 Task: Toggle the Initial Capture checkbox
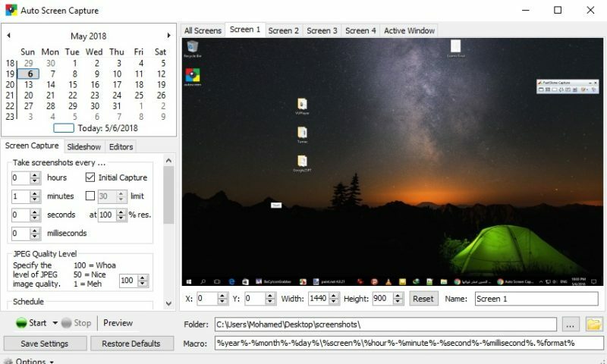[x=90, y=177]
